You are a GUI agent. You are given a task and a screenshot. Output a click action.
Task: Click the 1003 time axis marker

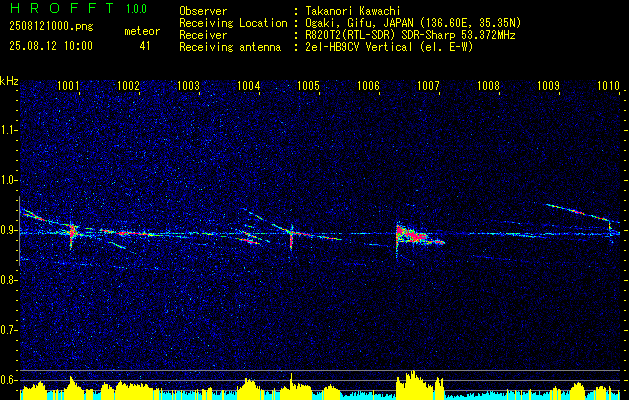(189, 86)
